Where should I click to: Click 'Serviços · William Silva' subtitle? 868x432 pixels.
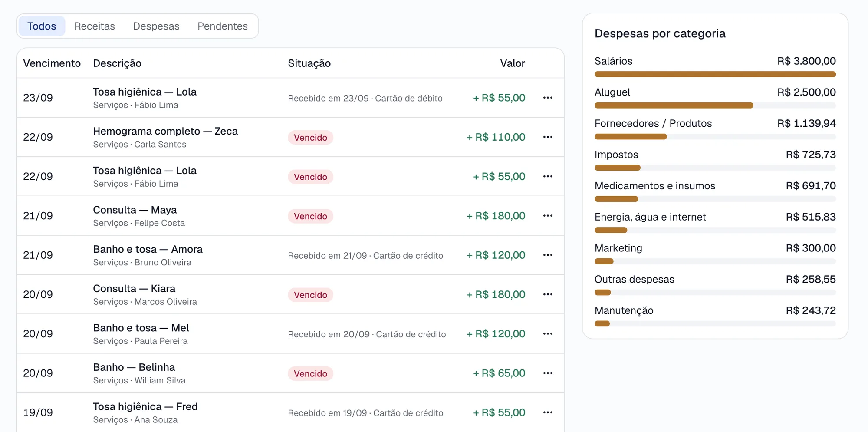click(x=139, y=381)
